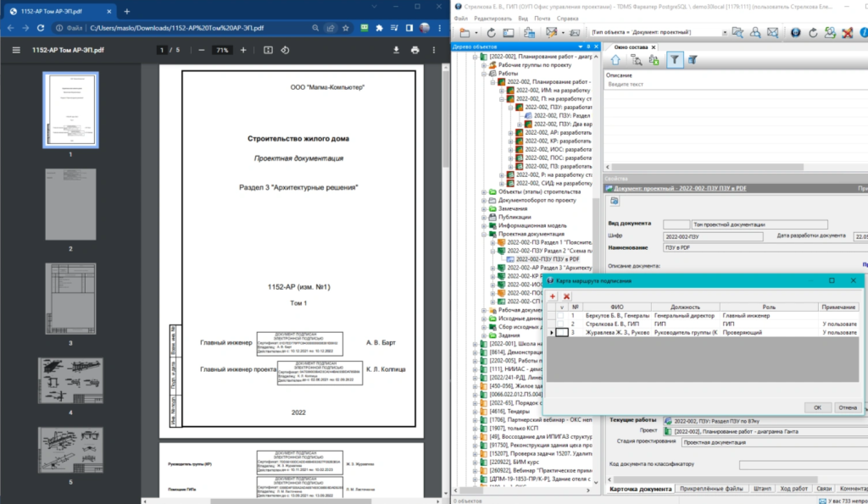This screenshot has height=504, width=868.
Task: Expand Документооборот по проекту tree node
Action: pos(484,200)
